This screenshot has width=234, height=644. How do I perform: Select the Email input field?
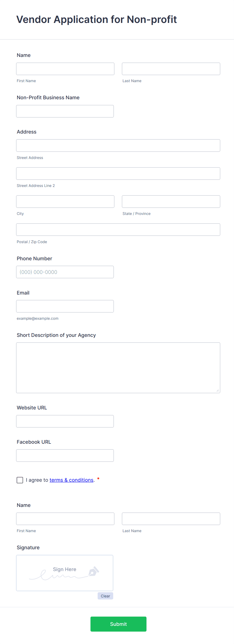click(65, 306)
